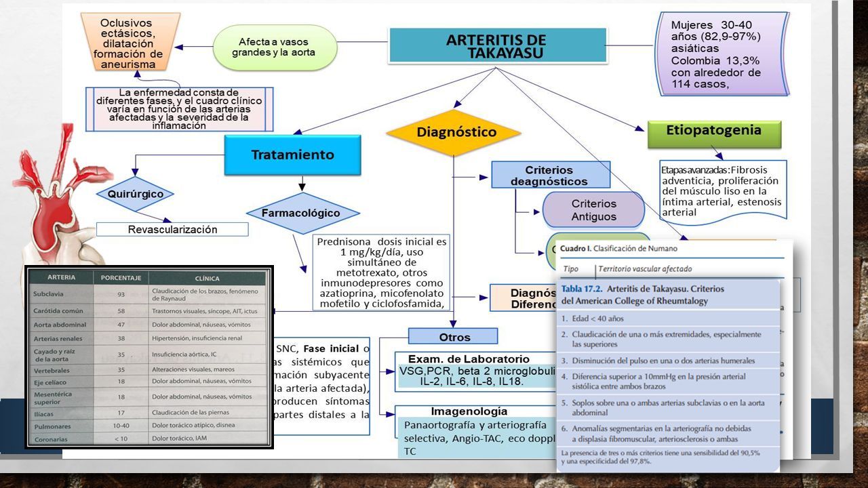Click the Pulmonares table cell
868x488 pixels.
62,426
